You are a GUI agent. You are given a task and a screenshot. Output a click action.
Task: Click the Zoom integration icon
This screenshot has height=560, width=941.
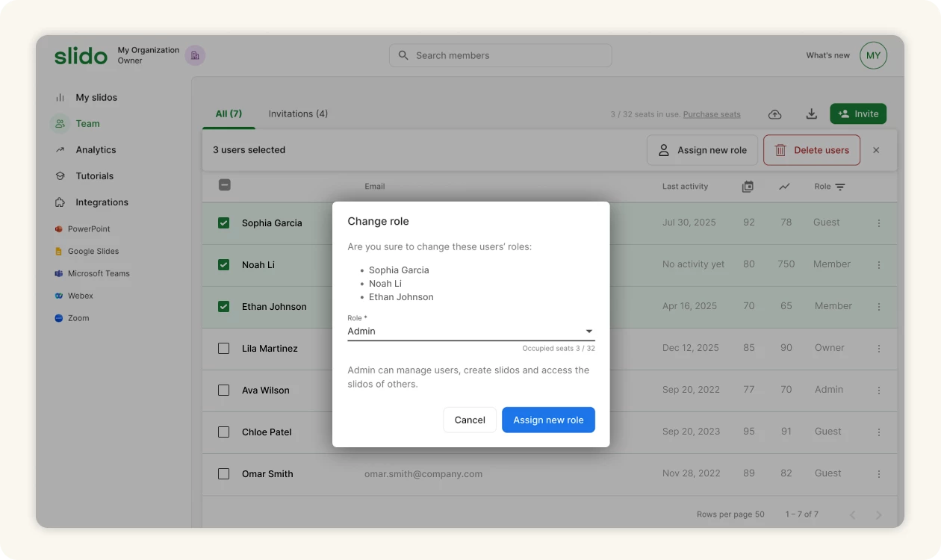[x=59, y=318]
